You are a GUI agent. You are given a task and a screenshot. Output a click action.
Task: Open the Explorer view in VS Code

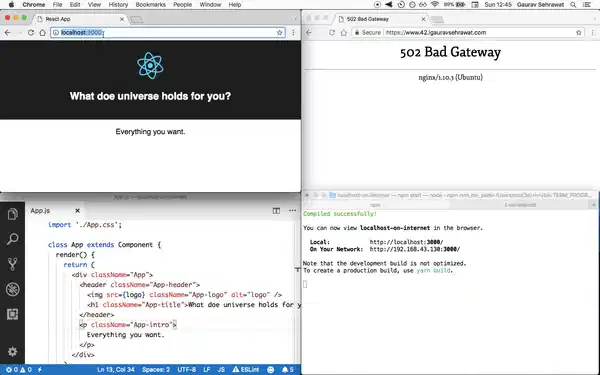[x=12, y=214]
